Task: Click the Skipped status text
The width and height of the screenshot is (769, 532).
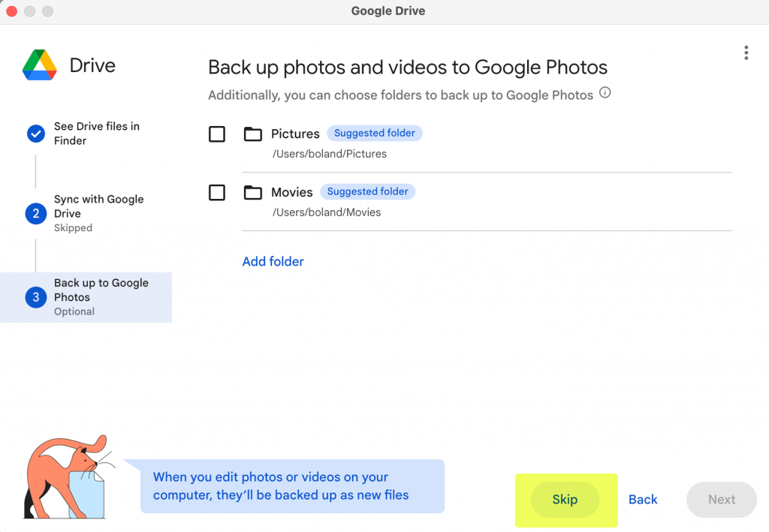Action: tap(73, 228)
